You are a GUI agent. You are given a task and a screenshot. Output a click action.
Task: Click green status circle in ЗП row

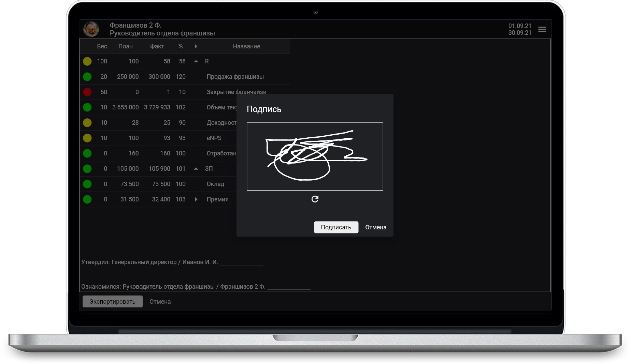coord(87,169)
